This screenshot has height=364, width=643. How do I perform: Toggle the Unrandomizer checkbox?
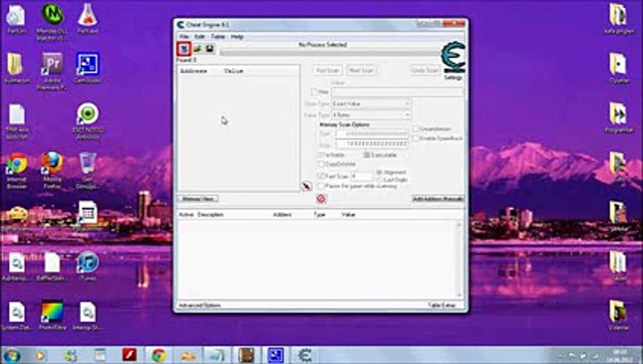click(x=416, y=129)
